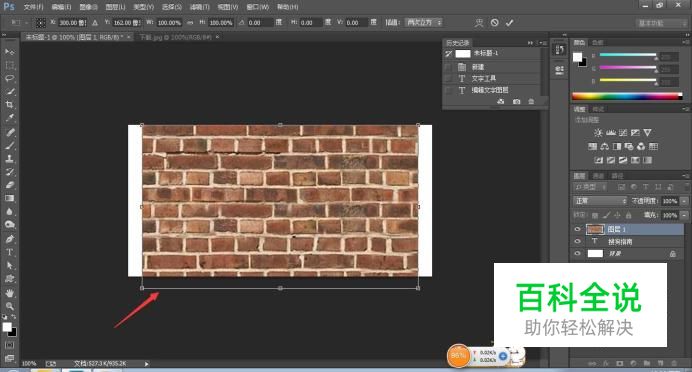Open the layer filter type dropdown
692x372 pixels.
[590, 187]
